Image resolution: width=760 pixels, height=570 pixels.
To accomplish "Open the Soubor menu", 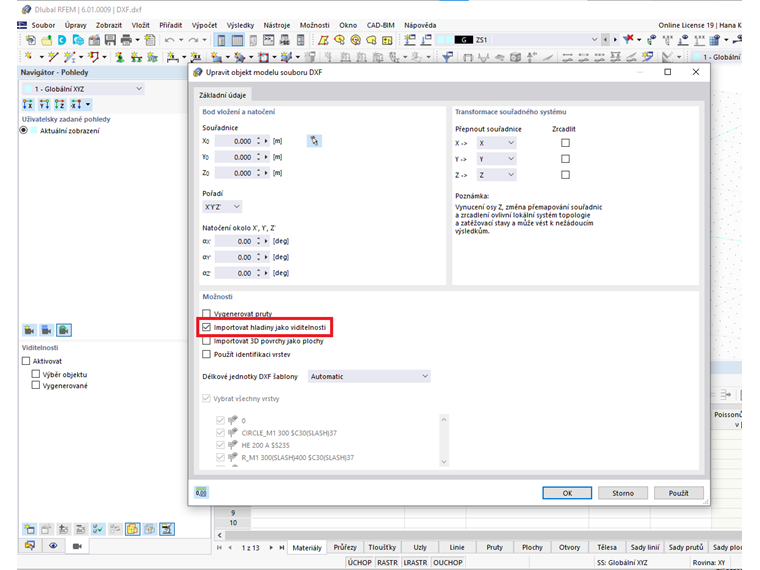I will (43, 25).
